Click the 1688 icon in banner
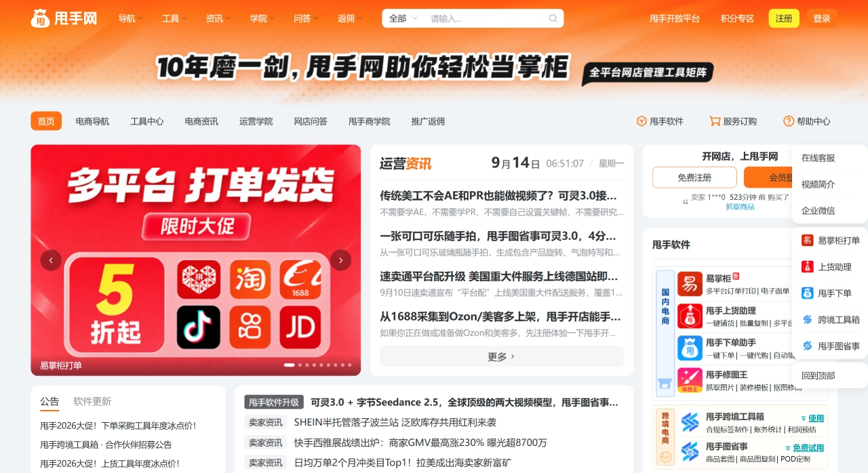 pyautogui.click(x=300, y=280)
